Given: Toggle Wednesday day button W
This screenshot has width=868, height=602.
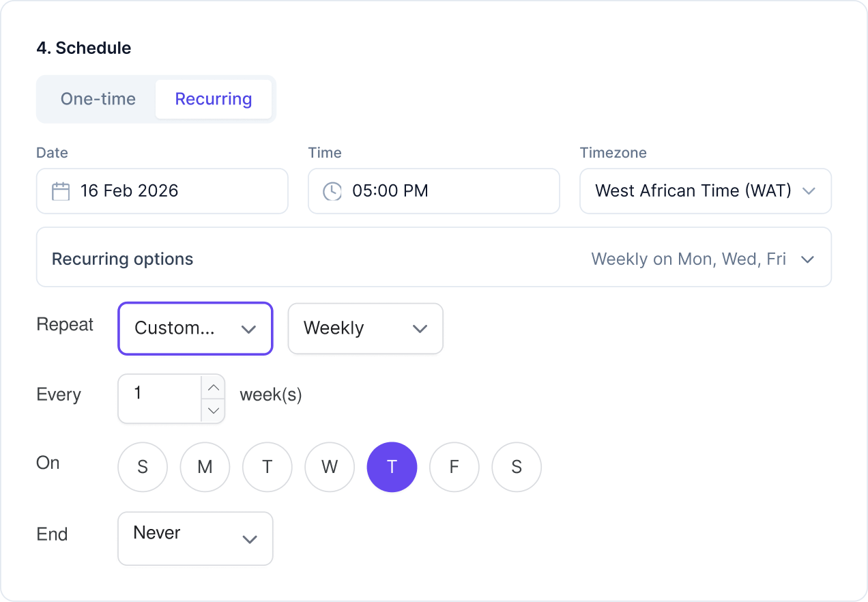Looking at the screenshot, I should pyautogui.click(x=330, y=468).
